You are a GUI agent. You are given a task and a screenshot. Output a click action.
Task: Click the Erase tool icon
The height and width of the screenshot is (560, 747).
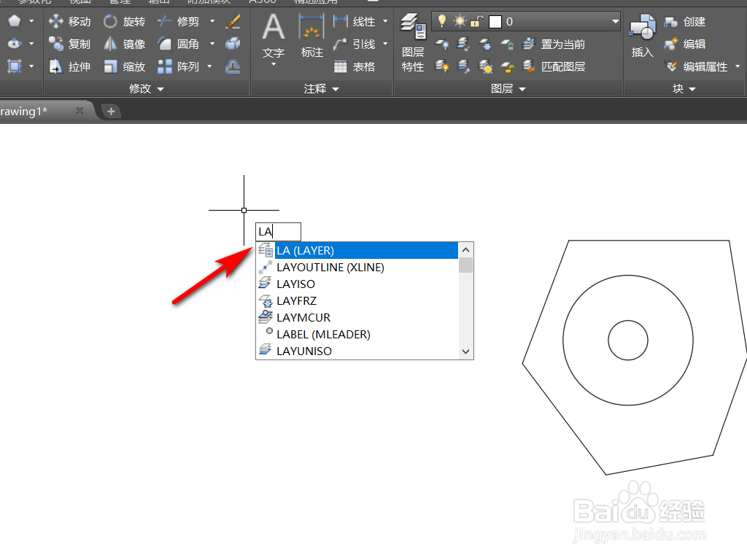[233, 21]
